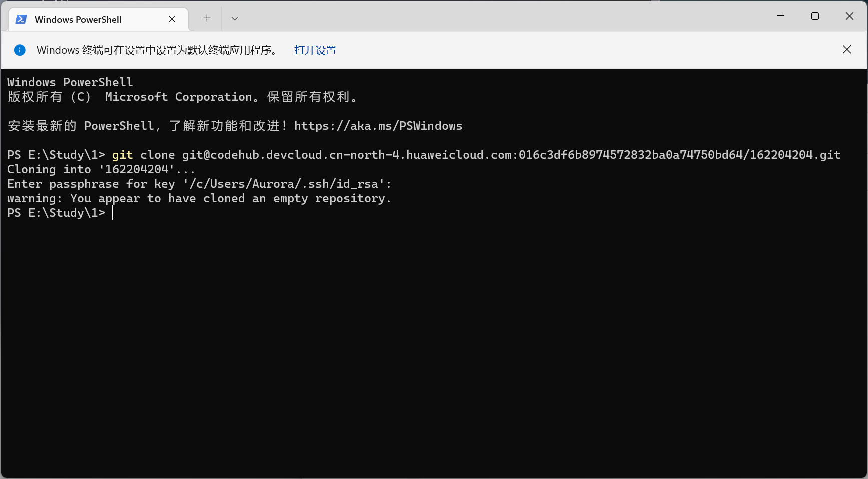Click the yellow git command word
The image size is (868, 479).
point(122,155)
